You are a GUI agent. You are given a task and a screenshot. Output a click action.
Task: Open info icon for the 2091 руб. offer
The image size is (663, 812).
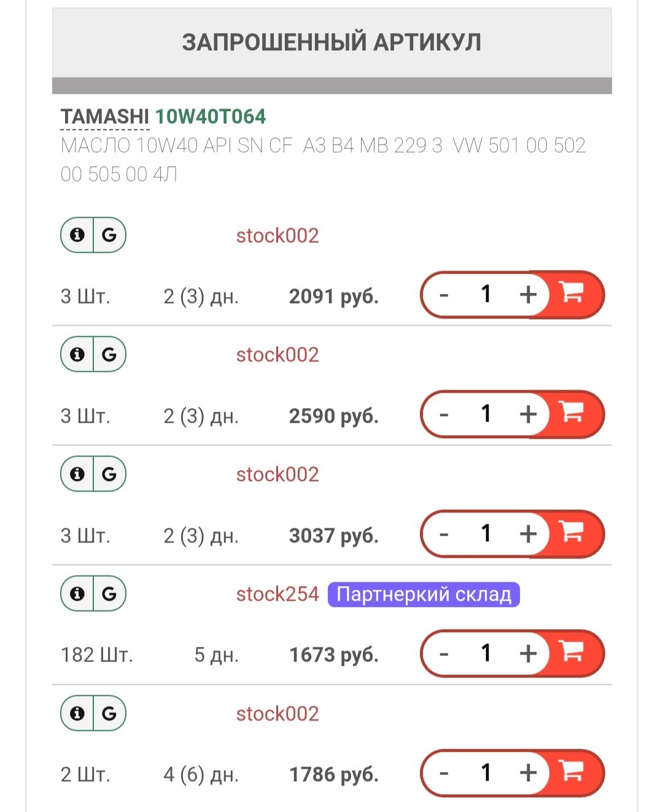pos(77,235)
